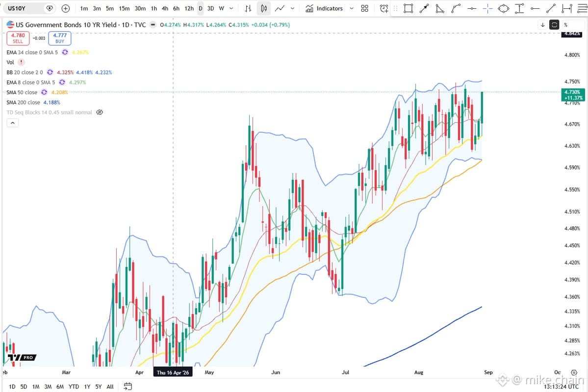The height and width of the screenshot is (392, 588).
Task: Set the date range to 5Y
Action: [98, 387]
